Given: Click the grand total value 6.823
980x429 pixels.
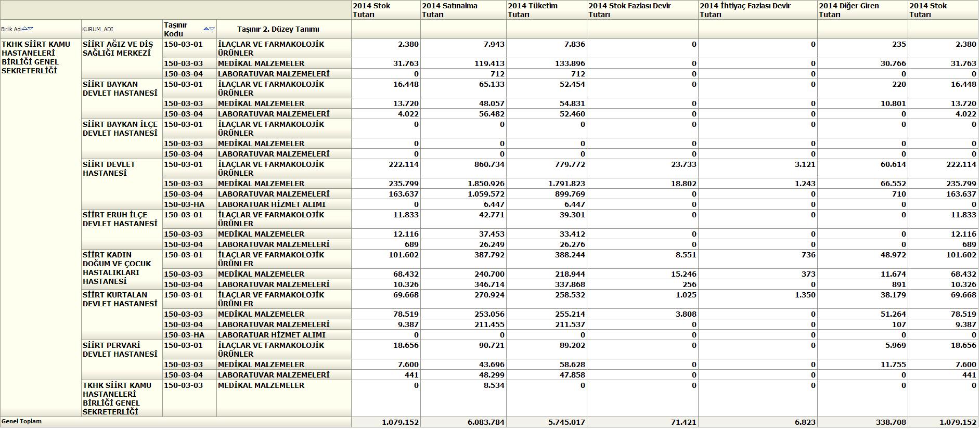Looking at the screenshot, I should pyautogui.click(x=805, y=422).
